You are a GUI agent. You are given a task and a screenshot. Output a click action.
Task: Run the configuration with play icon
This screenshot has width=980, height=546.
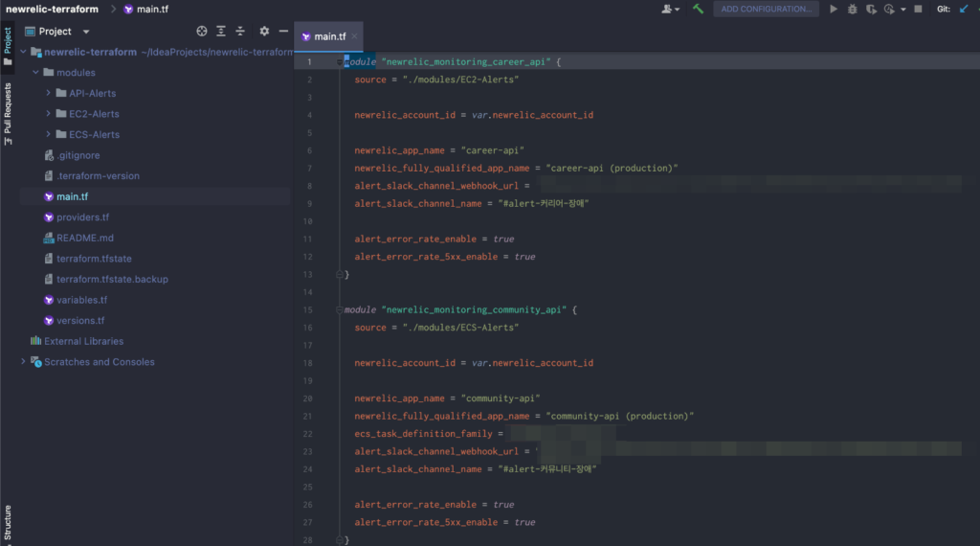click(x=834, y=9)
